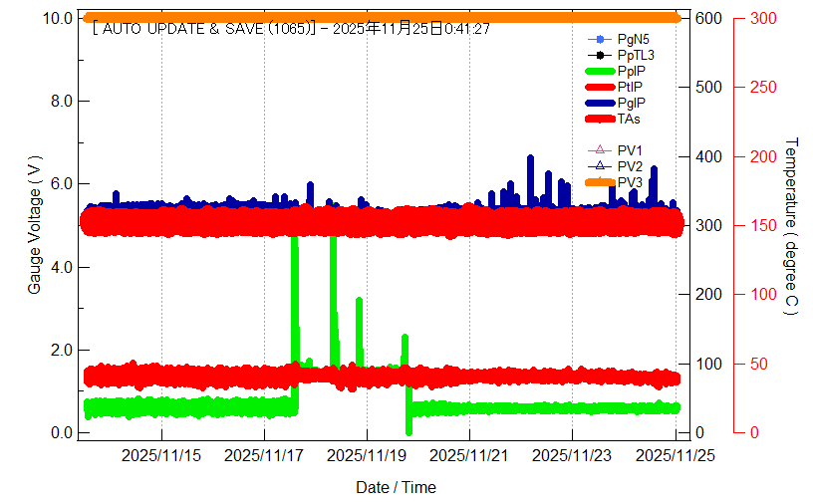The width and height of the screenshot is (813, 504).
Task: Click the PgN5 blue legend marker
Action: tap(600, 39)
